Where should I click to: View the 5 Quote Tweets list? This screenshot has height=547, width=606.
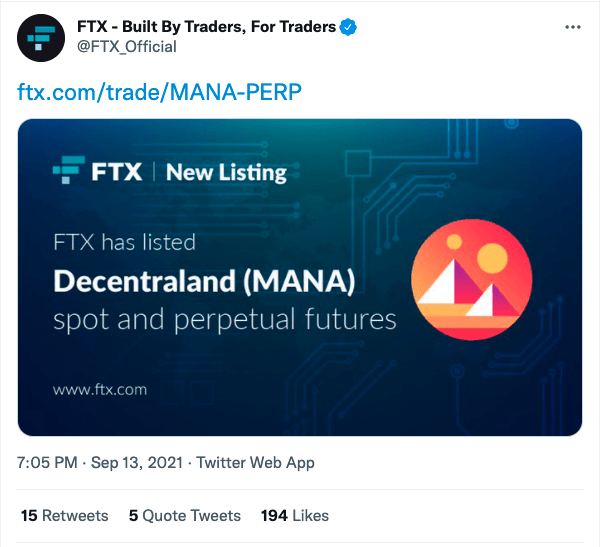(185, 516)
